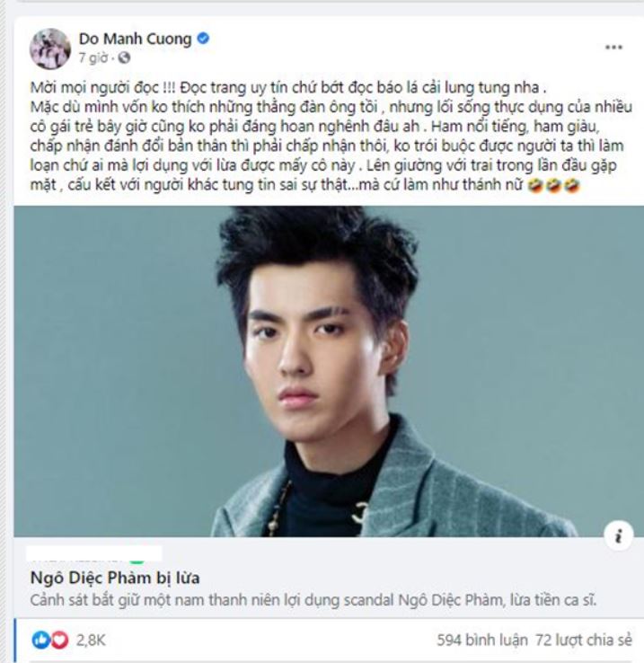This screenshot has width=644, height=663.
Task: Click the blue Like reaction icon
Action: pyautogui.click(x=41, y=641)
